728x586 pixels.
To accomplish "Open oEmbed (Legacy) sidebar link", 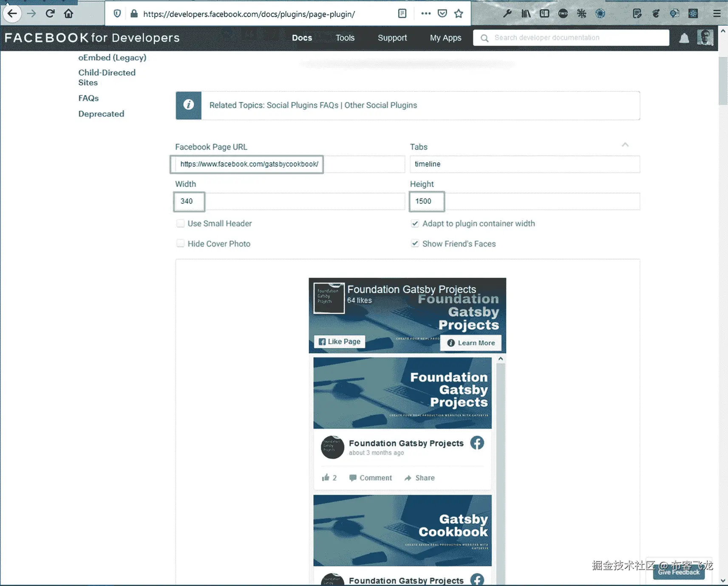I will click(x=112, y=58).
